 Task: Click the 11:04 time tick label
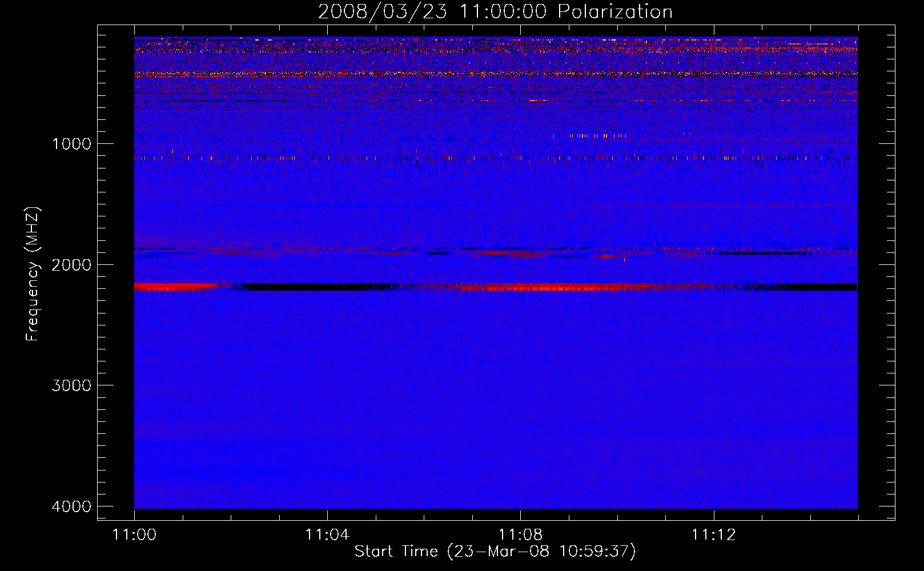click(327, 535)
